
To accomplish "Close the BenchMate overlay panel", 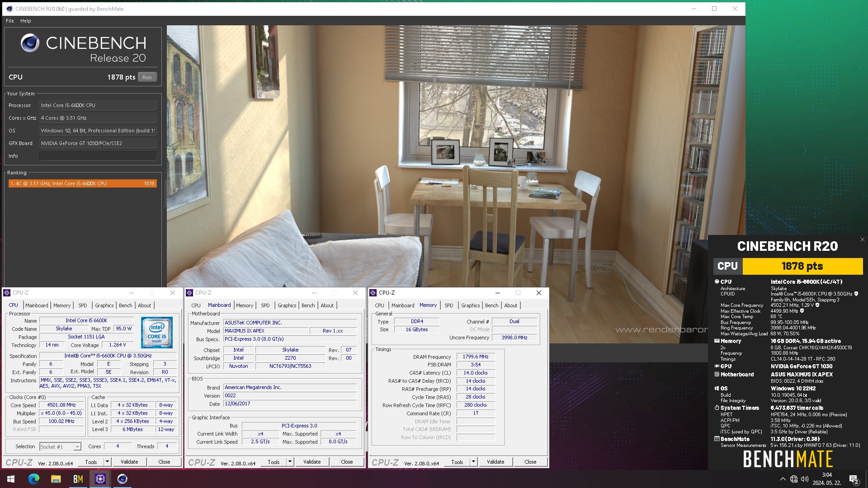I will (862, 239).
